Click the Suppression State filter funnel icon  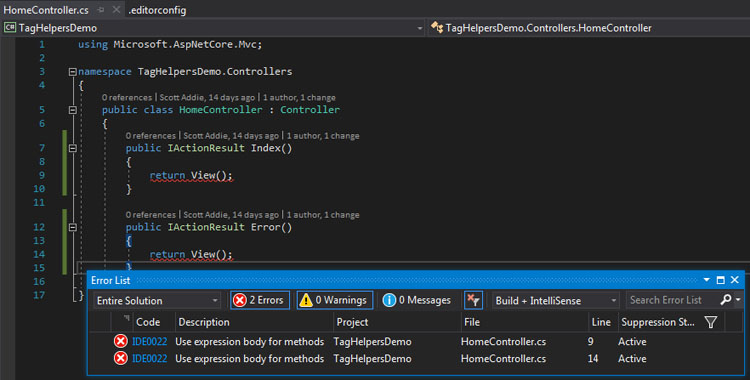coord(711,323)
